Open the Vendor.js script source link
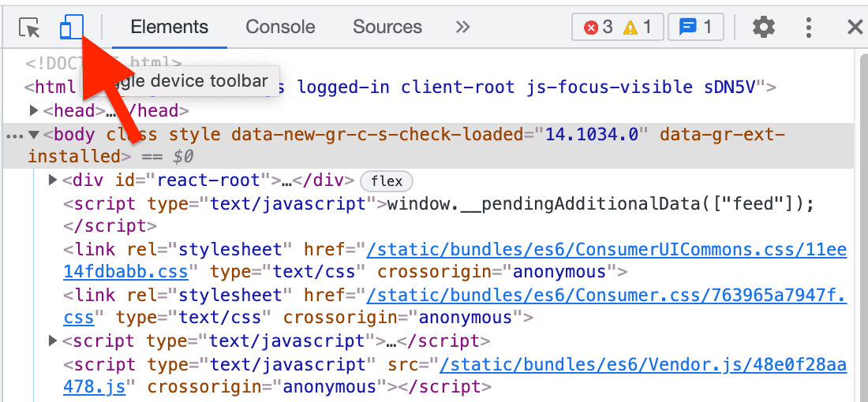Screen dimensions: 868x402 tap(642, 365)
